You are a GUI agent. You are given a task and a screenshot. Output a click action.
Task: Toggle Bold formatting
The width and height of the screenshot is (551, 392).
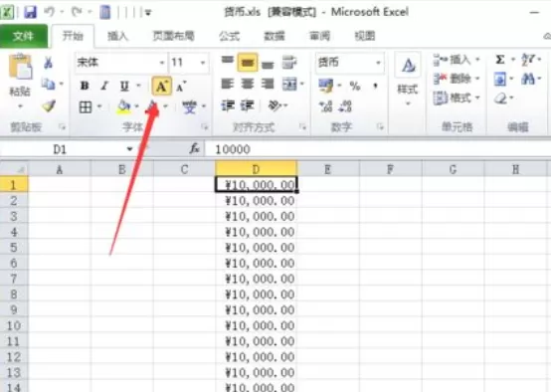point(85,86)
